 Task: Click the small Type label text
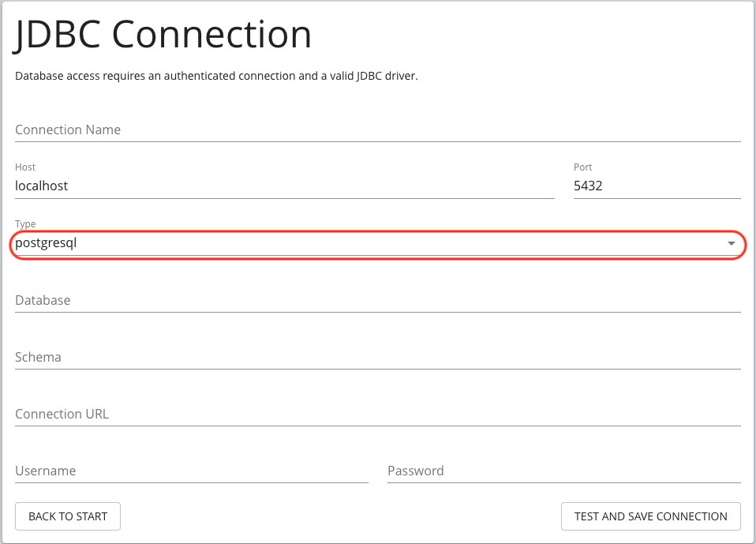(x=25, y=223)
